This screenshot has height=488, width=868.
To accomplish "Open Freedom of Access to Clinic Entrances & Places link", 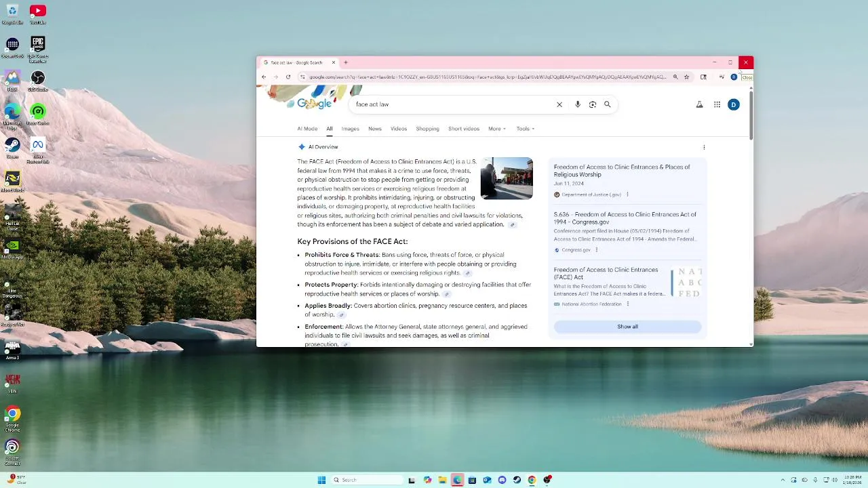I will [621, 171].
